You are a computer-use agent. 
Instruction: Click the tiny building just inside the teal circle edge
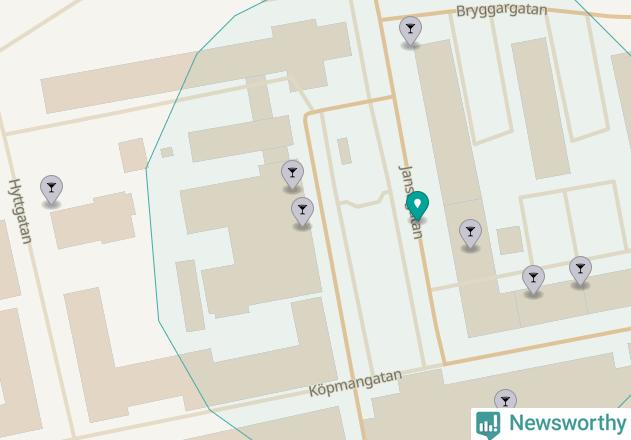(x=167, y=152)
